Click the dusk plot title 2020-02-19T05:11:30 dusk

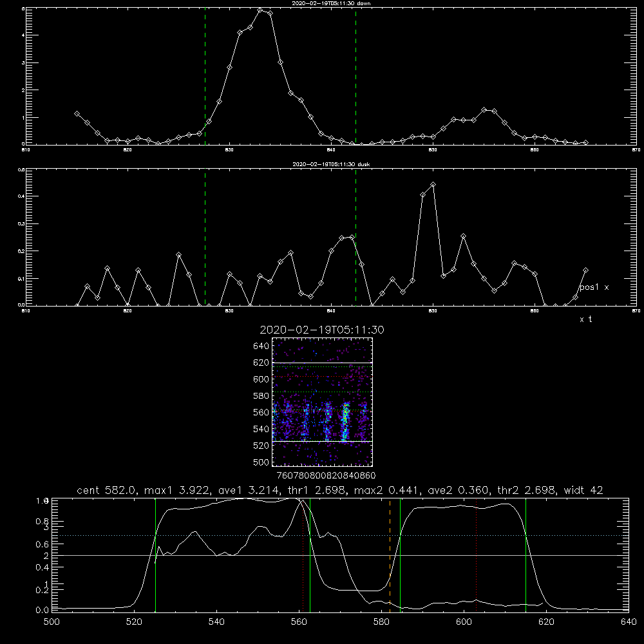pos(331,164)
